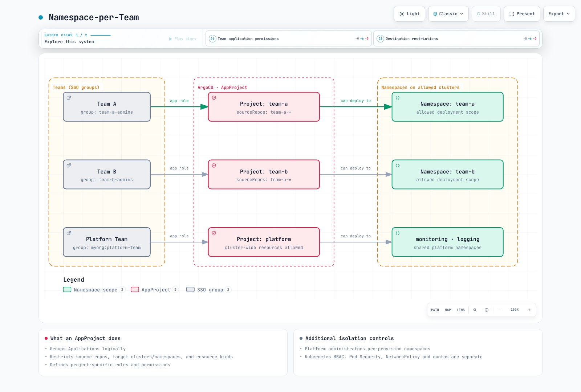Click the external-link icon on Team A node

point(69,98)
